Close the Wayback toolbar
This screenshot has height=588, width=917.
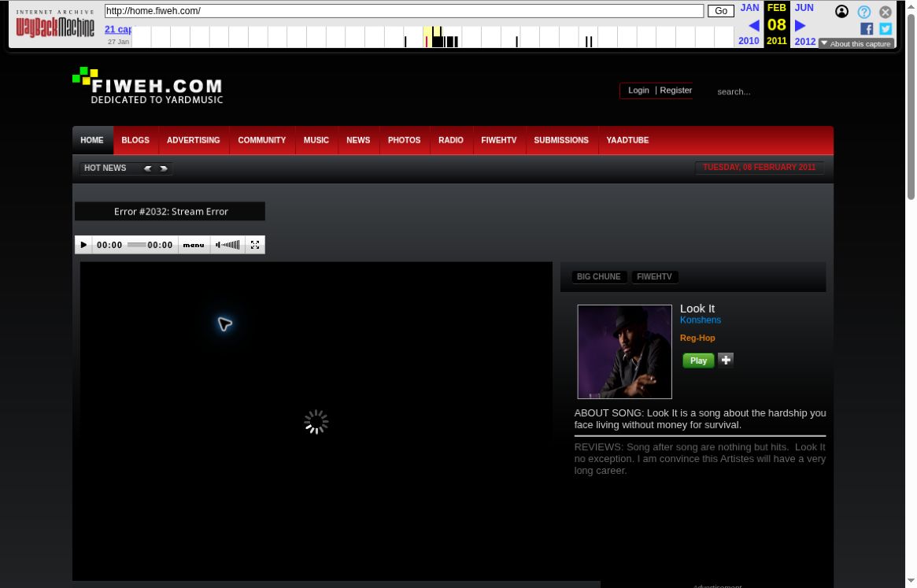pyautogui.click(x=886, y=12)
